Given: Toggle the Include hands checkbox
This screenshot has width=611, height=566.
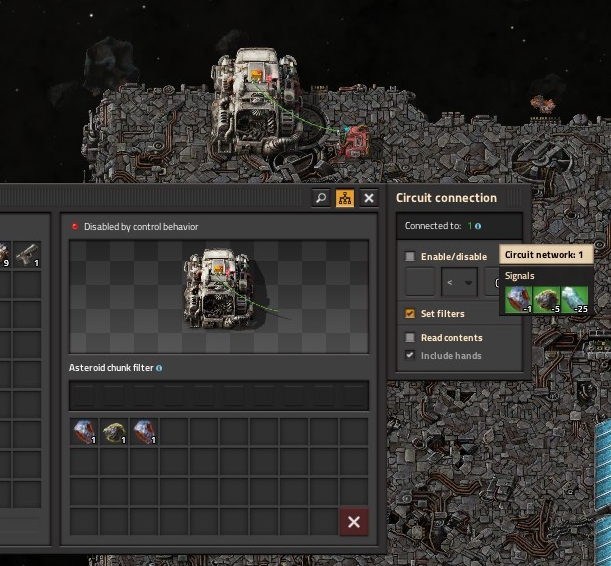Looking at the screenshot, I should (x=410, y=355).
